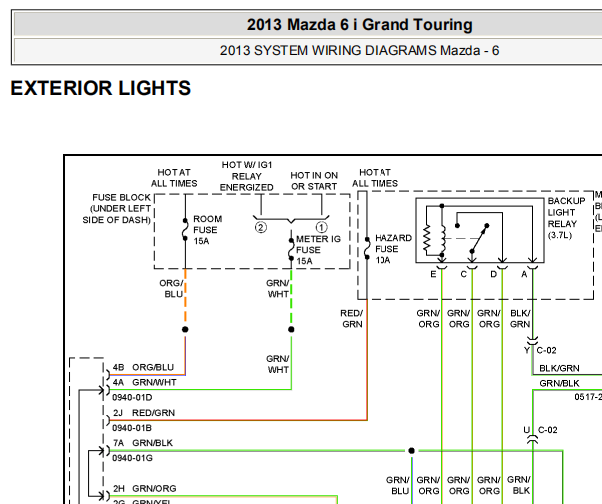Click the HAZARD fuse symbol
The width and height of the screenshot is (602, 504).
[367, 248]
